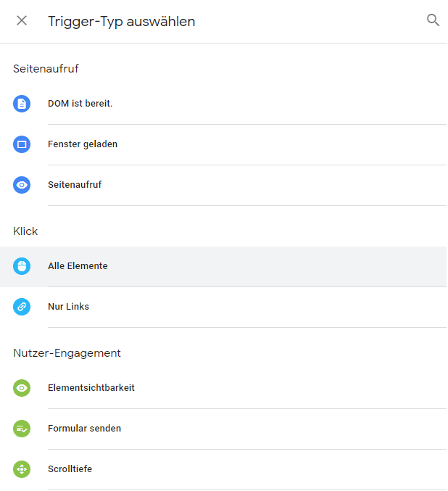Select the Nur Links click trigger
Screen dimensions: 448x491
click(x=69, y=307)
